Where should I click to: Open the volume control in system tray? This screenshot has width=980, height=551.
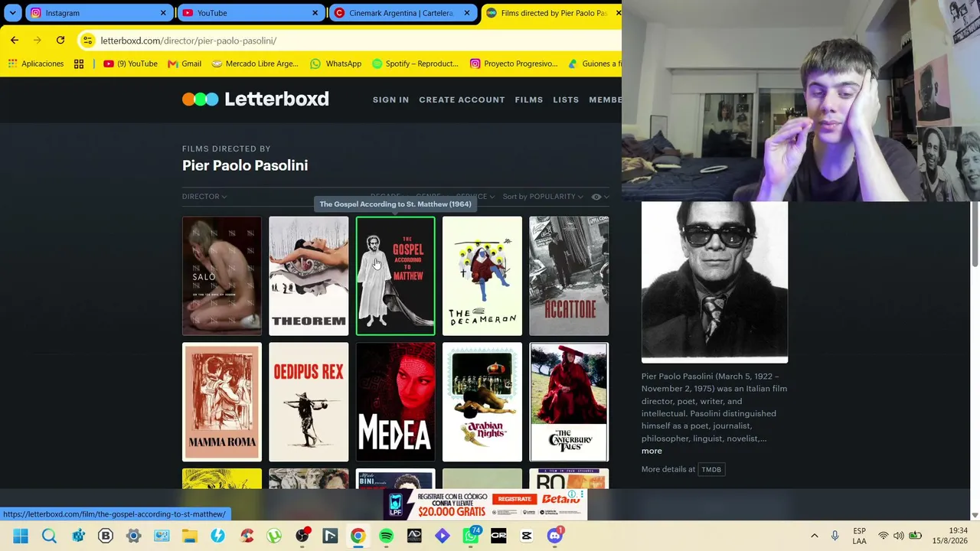pyautogui.click(x=899, y=536)
